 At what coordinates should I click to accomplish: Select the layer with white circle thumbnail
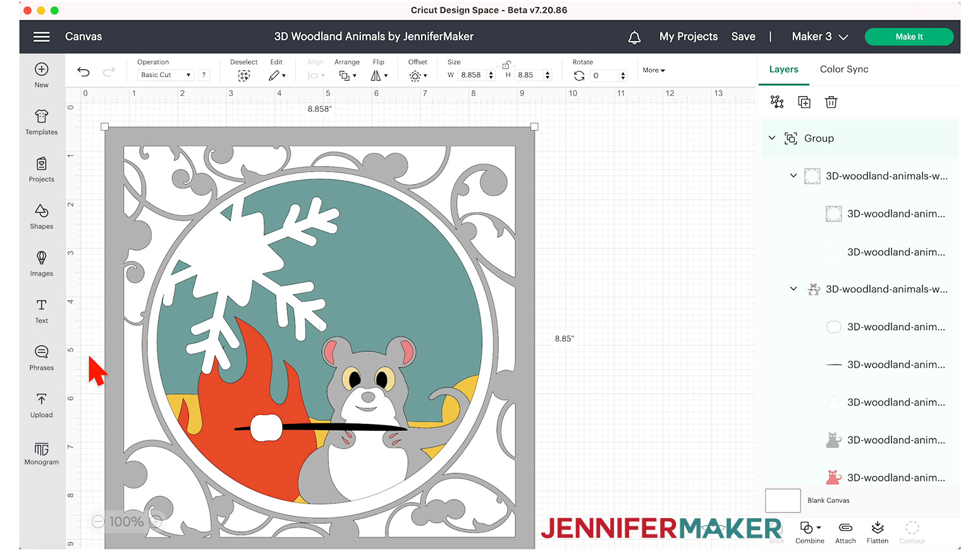point(885,327)
